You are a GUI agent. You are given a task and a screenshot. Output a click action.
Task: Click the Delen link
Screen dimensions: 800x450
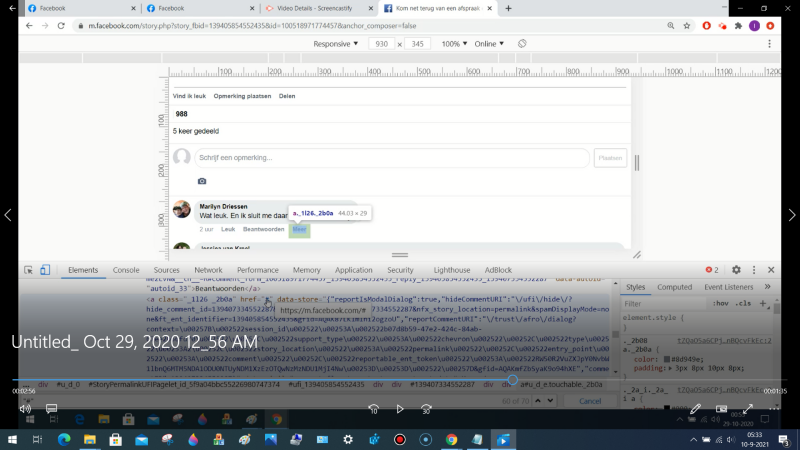point(287,96)
